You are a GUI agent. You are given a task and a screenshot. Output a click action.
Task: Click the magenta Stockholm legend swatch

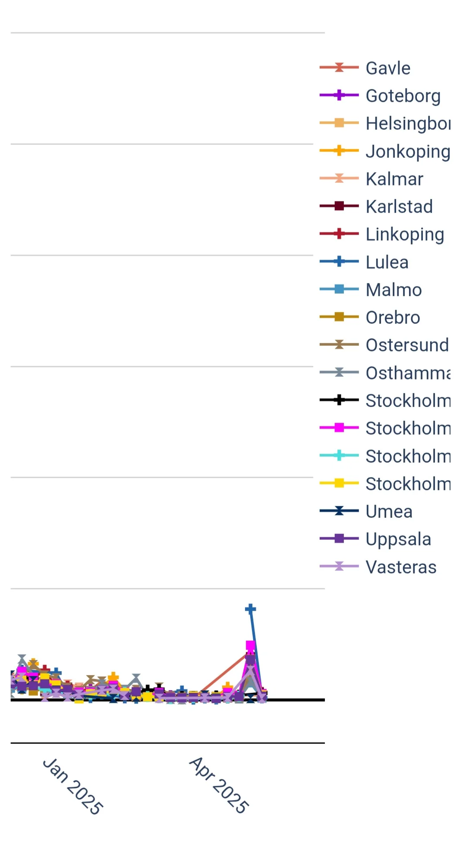(x=339, y=427)
